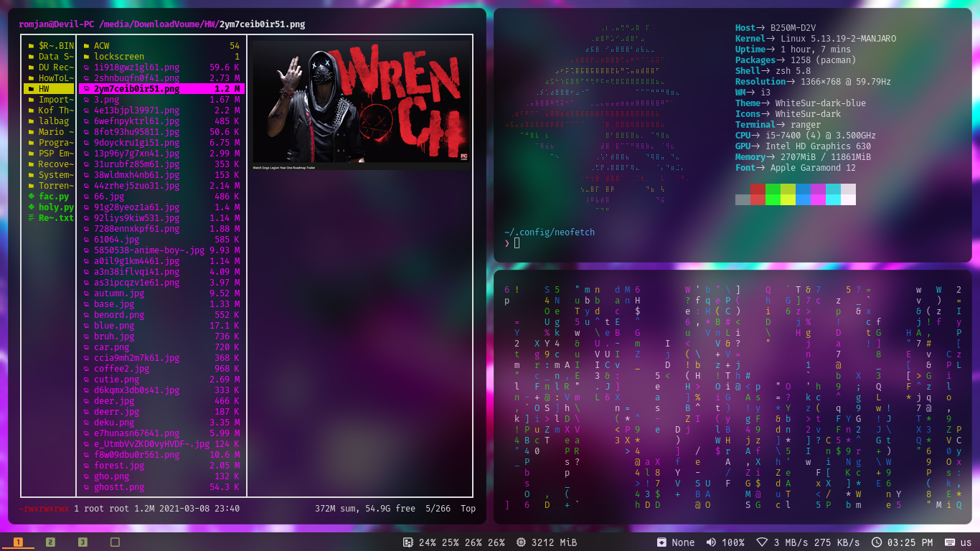Select the Import~ folder in left column
Image resolution: width=980 pixels, height=551 pixels.
(x=50, y=100)
